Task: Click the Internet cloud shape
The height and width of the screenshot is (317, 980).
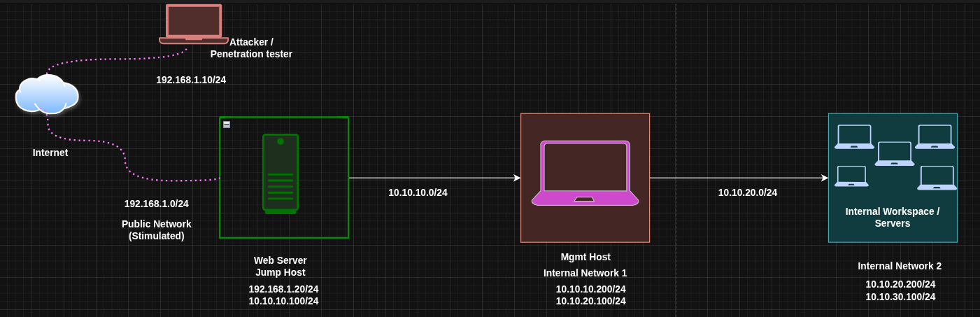Action: pyautogui.click(x=47, y=94)
